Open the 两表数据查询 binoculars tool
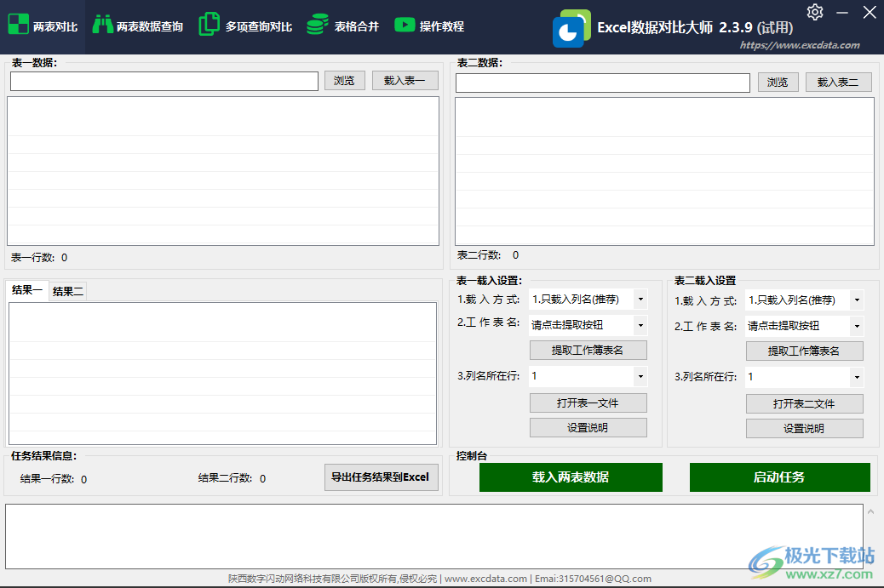Image resolution: width=884 pixels, height=588 pixels. point(138,26)
